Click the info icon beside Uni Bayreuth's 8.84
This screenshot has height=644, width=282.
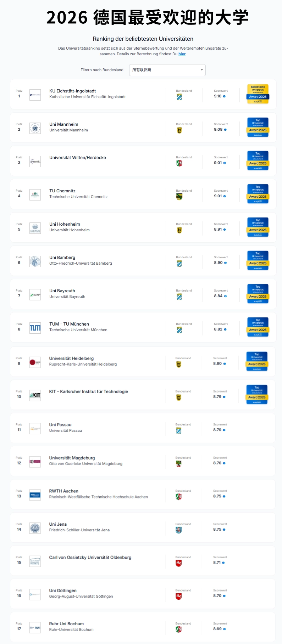pos(225,296)
